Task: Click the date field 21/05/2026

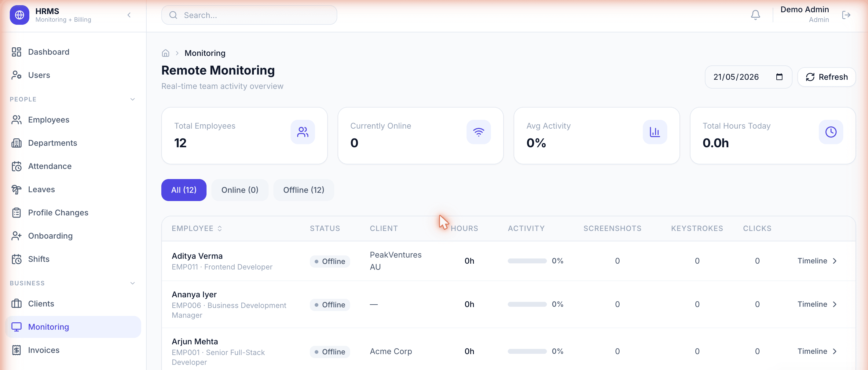Action: (748, 77)
